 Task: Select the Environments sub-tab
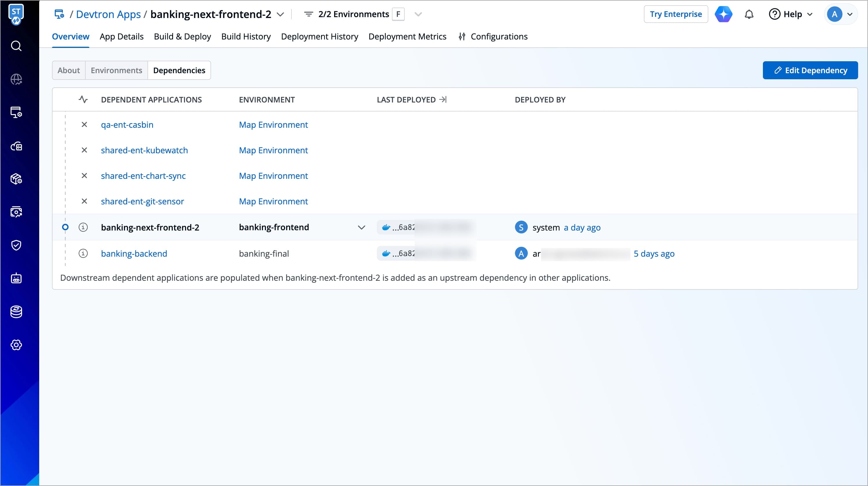116,70
